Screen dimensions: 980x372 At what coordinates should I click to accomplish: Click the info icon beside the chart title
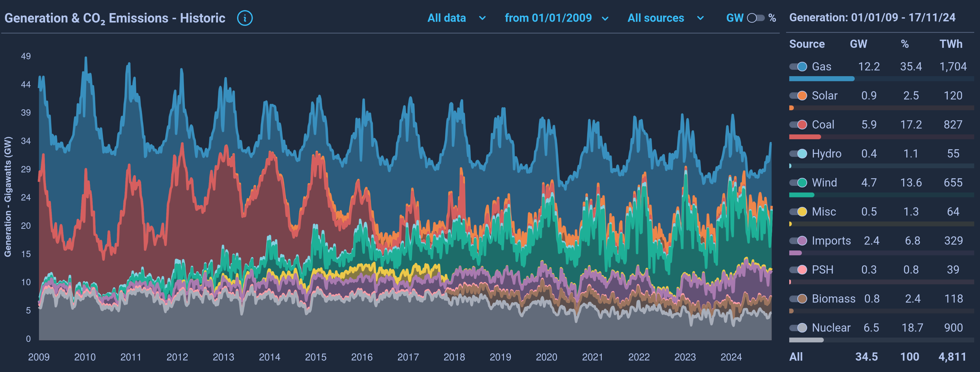tap(245, 18)
